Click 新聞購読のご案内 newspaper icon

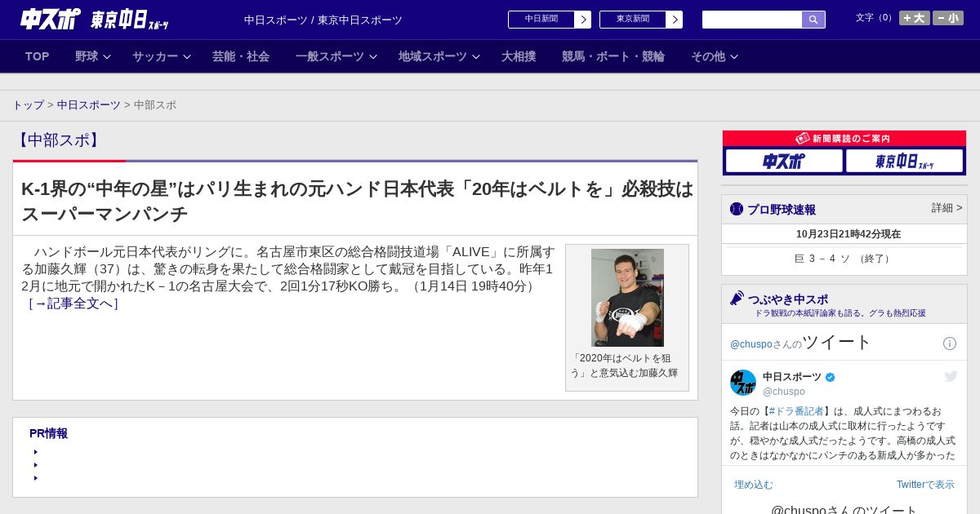(803, 139)
